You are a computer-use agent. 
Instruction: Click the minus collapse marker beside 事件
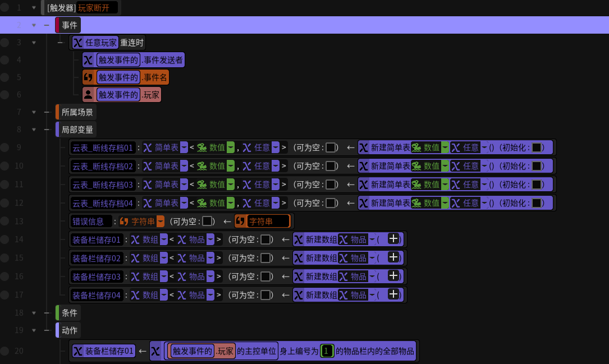pos(47,25)
